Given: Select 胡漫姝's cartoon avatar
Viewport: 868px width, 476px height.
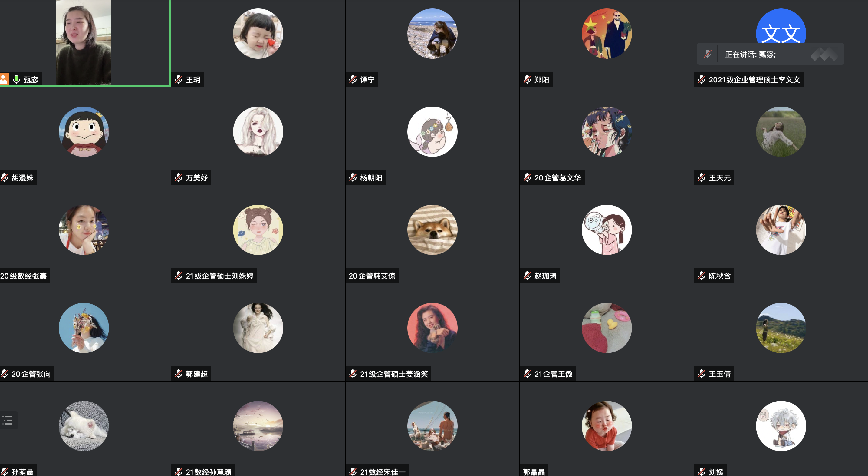Looking at the screenshot, I should (84, 131).
